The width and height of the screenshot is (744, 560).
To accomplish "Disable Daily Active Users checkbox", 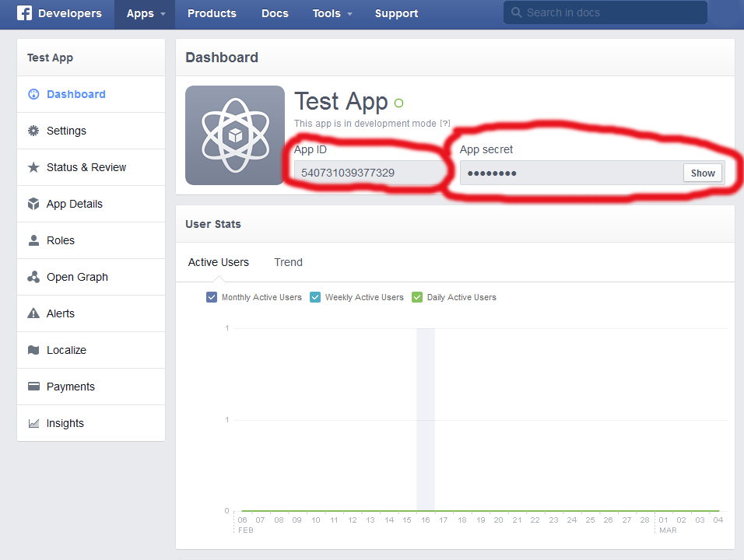I will [417, 297].
